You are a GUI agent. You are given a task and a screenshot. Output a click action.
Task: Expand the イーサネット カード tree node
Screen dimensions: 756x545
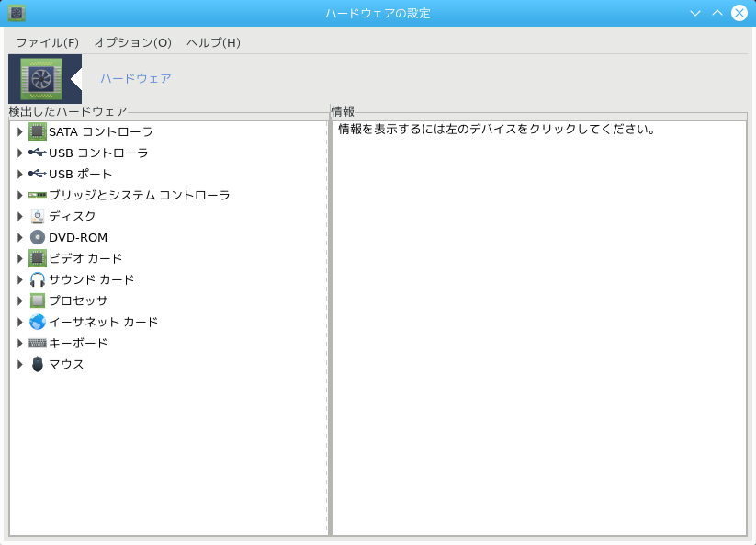click(20, 323)
